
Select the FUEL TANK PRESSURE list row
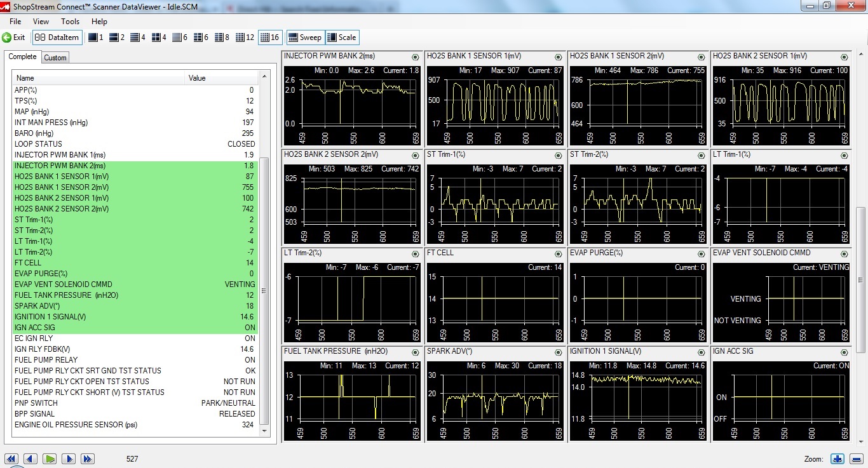pos(135,295)
